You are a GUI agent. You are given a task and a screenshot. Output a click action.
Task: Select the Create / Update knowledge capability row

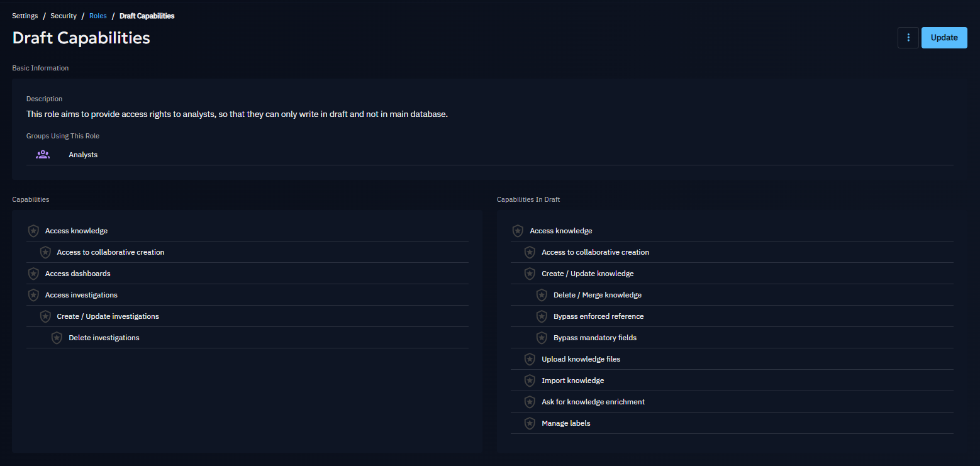tap(587, 274)
